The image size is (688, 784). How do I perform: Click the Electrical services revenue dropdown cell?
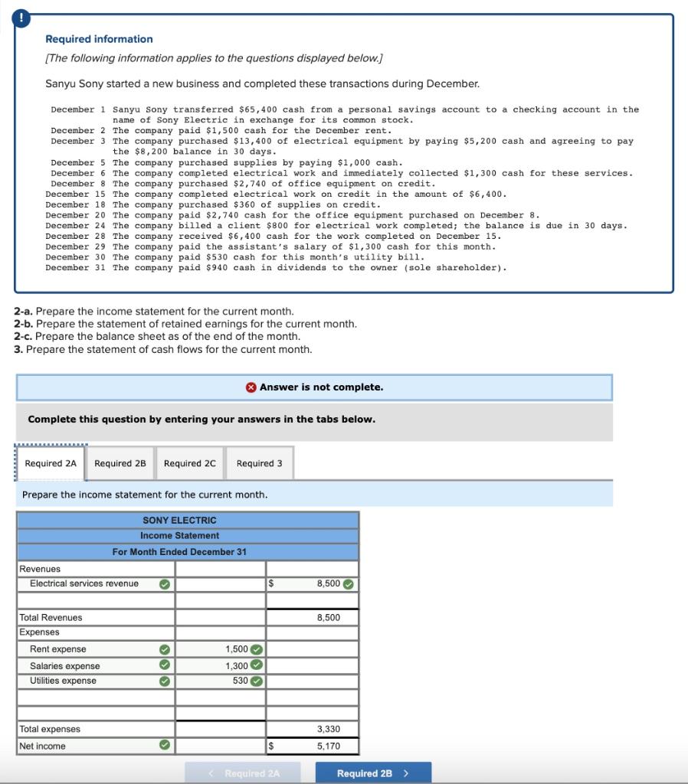pos(96,584)
